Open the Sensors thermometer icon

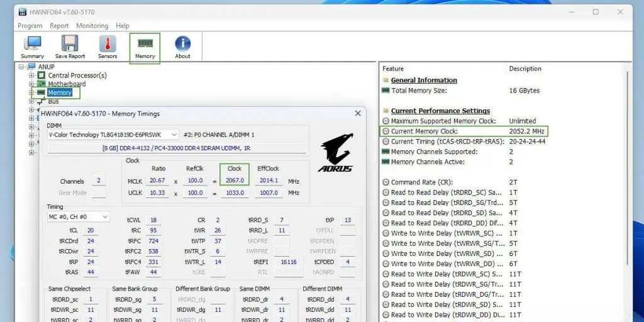[108, 43]
